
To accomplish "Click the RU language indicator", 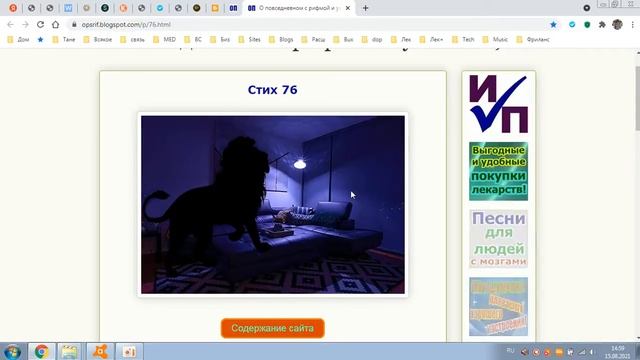I will [510, 351].
